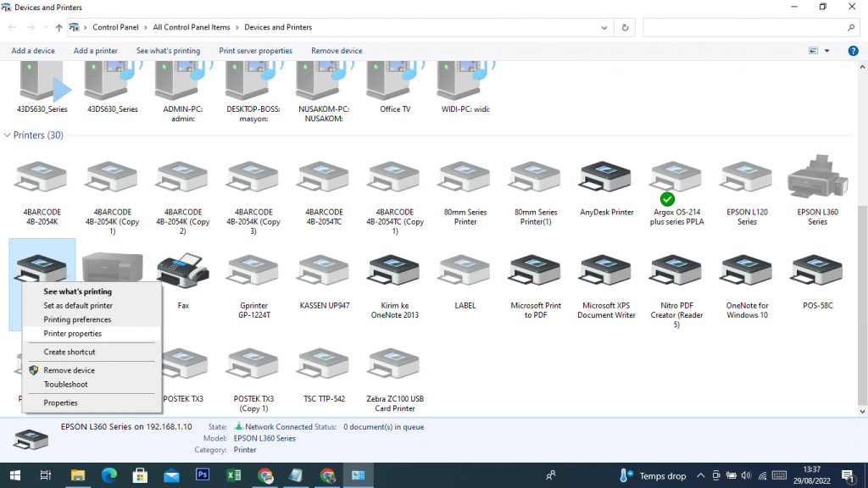The width and height of the screenshot is (868, 488).
Task: Select the NUSAKOM-PC device icon
Action: tap(323, 81)
